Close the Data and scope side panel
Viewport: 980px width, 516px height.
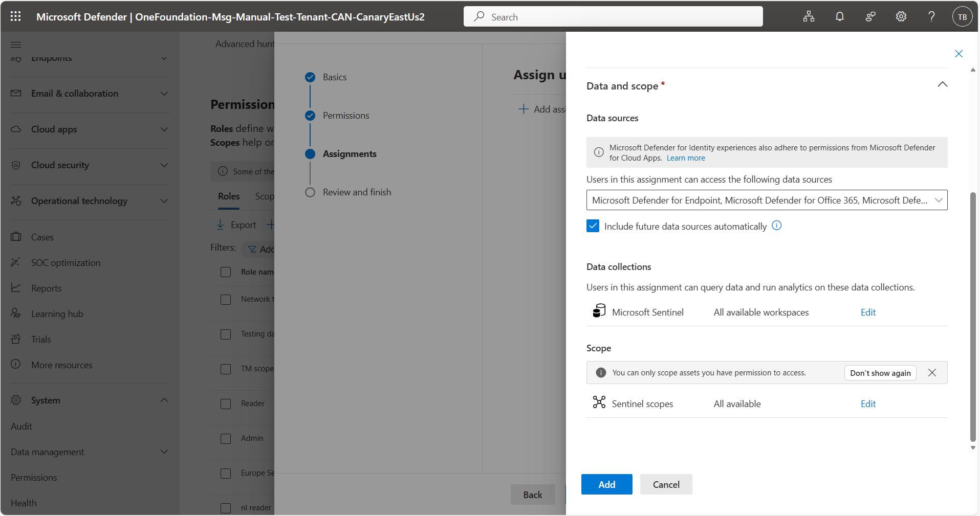pyautogui.click(x=959, y=54)
